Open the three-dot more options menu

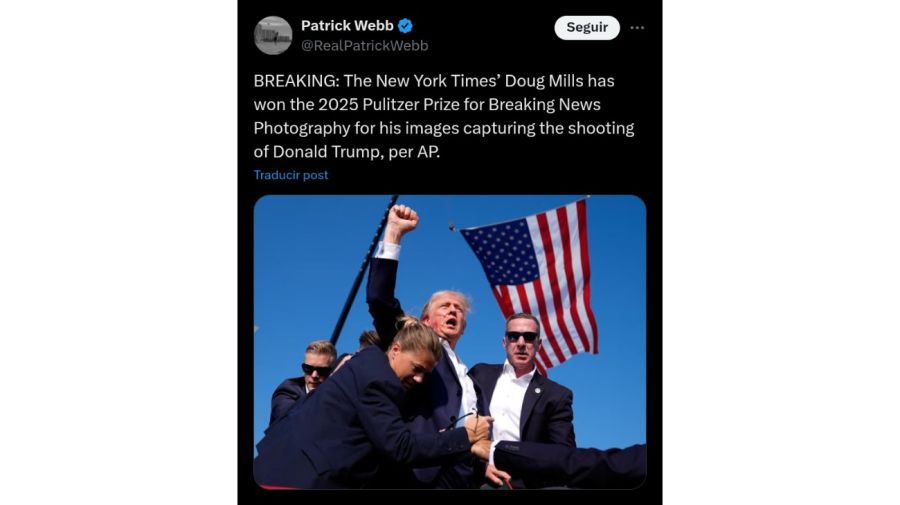point(637,28)
